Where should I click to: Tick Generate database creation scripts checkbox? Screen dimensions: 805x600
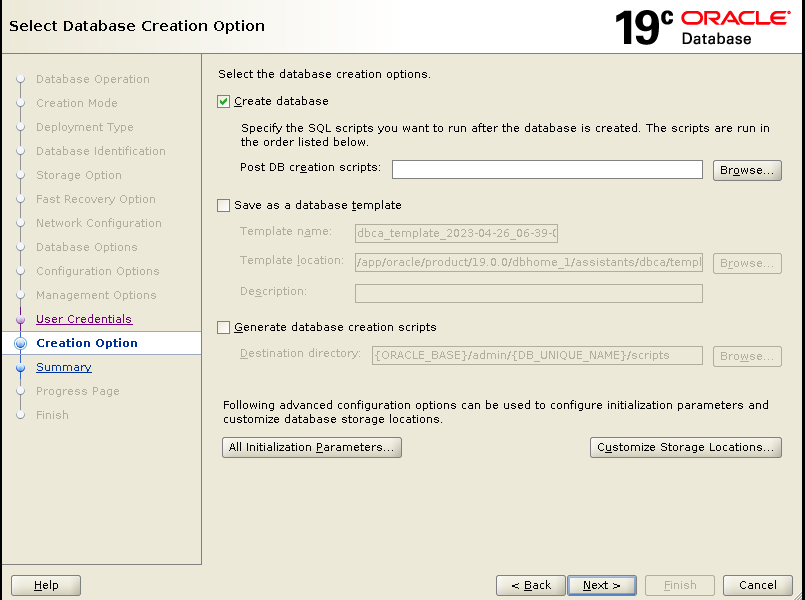[223, 327]
